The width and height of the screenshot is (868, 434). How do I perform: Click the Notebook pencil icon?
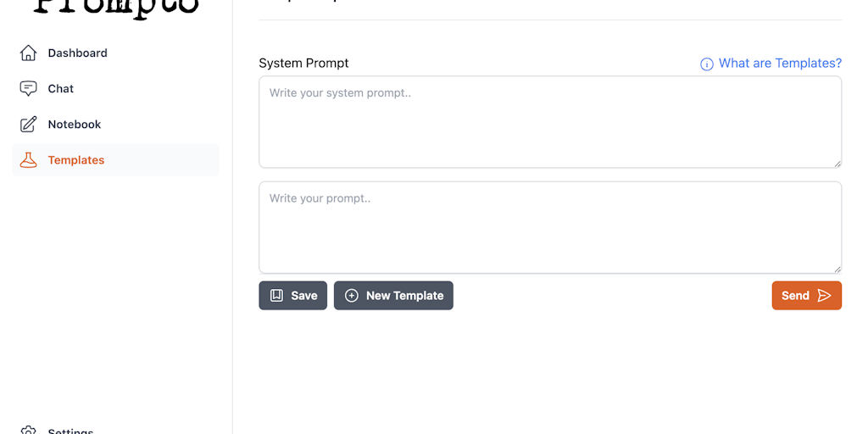(x=28, y=125)
